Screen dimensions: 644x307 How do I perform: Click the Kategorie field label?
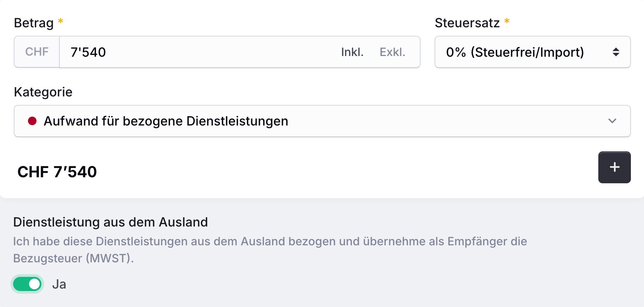point(43,92)
